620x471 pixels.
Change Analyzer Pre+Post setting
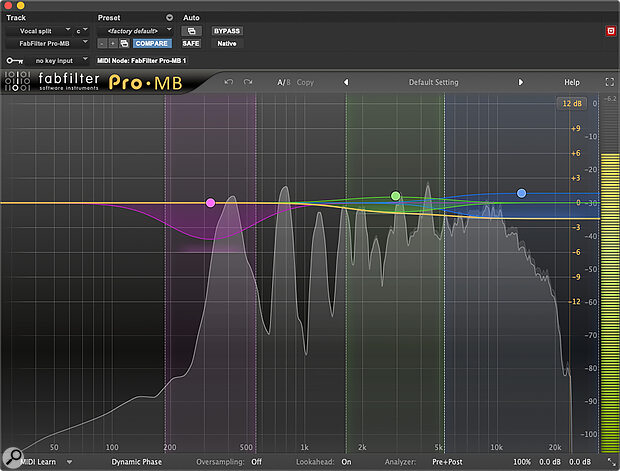[x=447, y=462]
